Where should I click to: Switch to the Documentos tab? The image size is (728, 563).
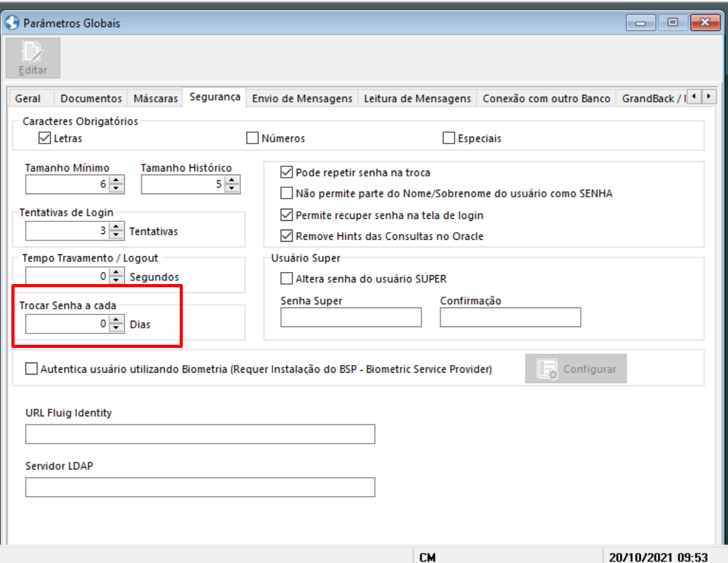tap(91, 99)
